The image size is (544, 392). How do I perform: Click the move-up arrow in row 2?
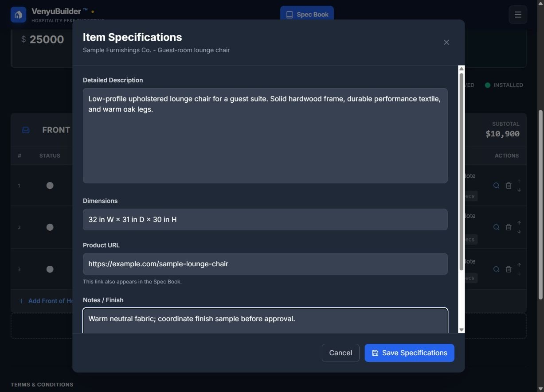click(x=519, y=223)
